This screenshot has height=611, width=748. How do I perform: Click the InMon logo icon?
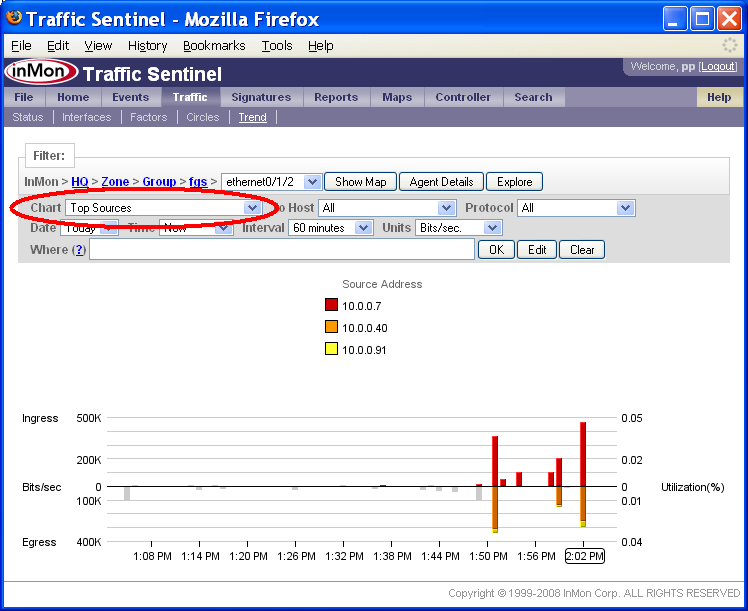40,74
